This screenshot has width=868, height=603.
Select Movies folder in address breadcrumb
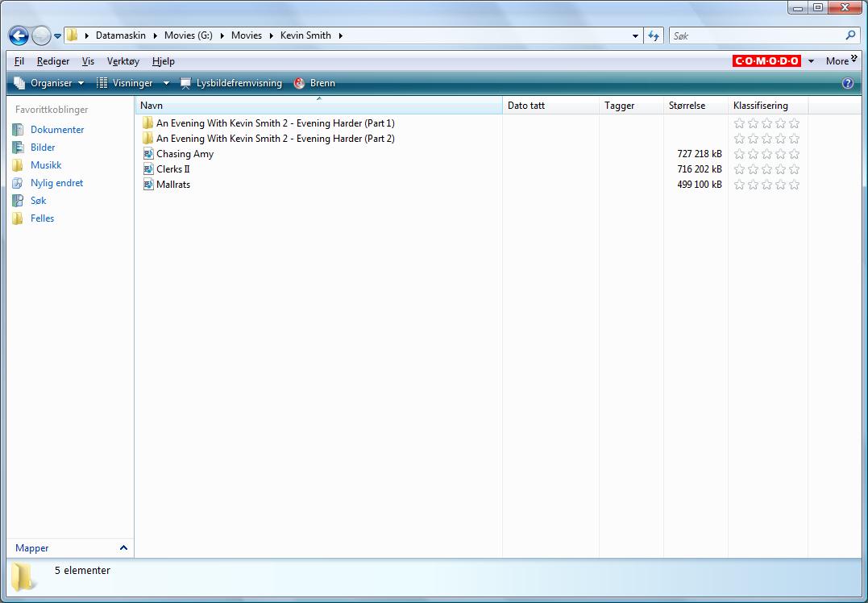(247, 35)
